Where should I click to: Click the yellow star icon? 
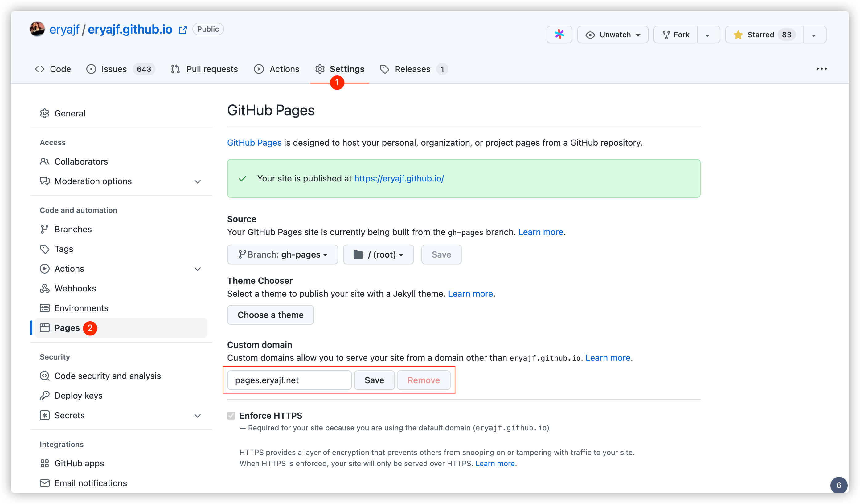coord(738,35)
